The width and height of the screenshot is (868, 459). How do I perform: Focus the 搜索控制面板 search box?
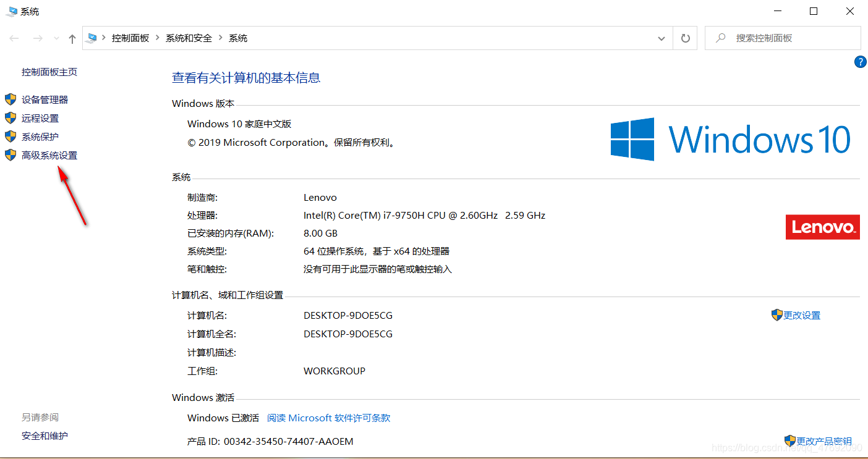click(783, 38)
